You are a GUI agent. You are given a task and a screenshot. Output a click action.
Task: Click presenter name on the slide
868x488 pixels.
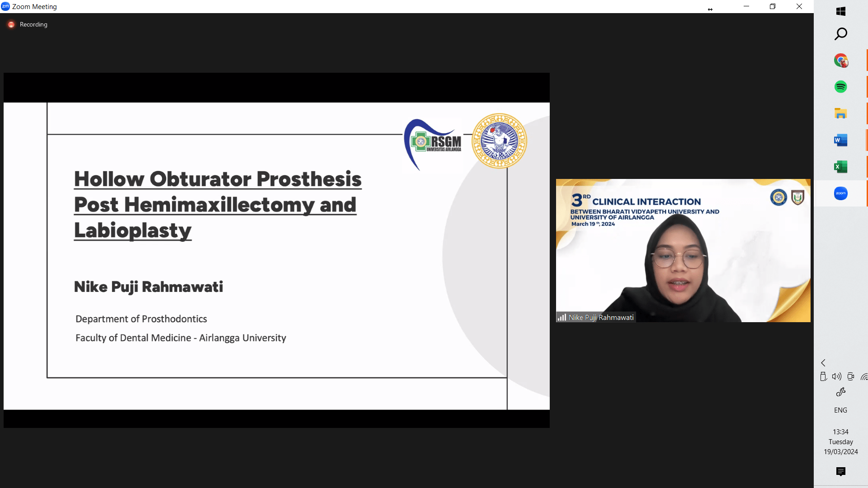[148, 287]
